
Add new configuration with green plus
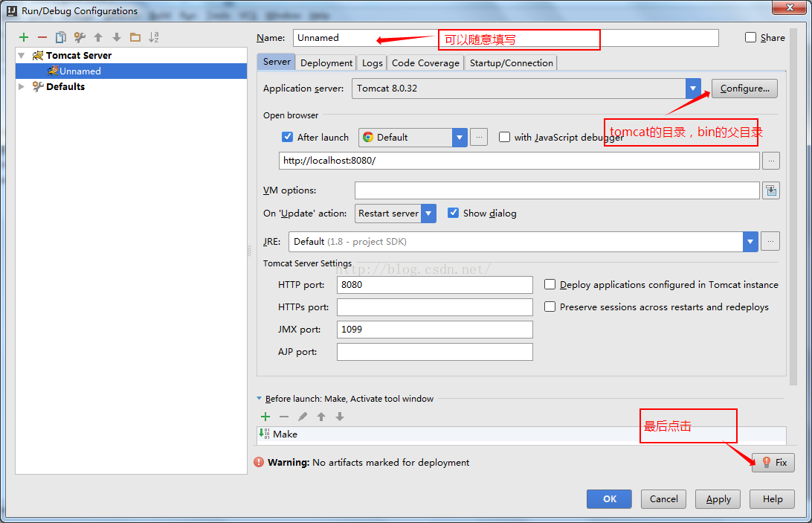tap(23, 37)
